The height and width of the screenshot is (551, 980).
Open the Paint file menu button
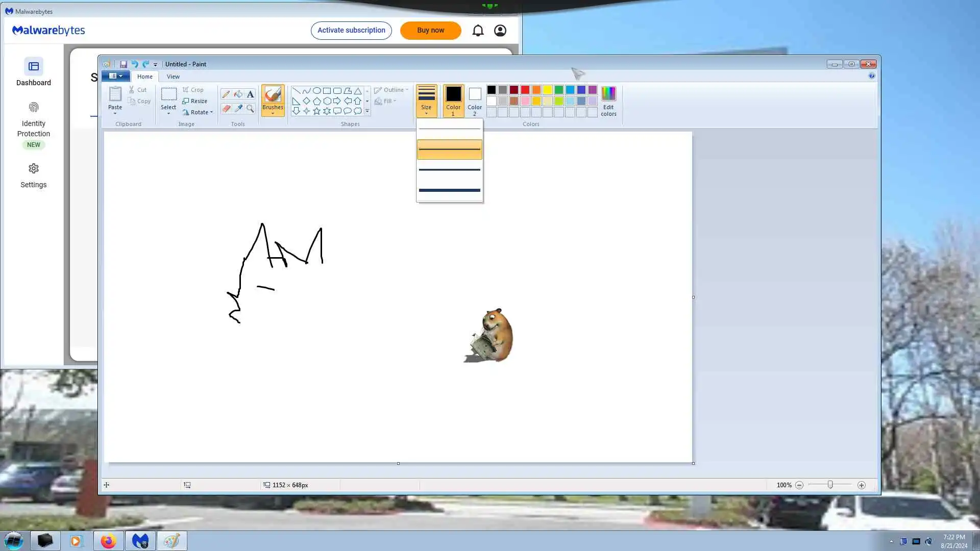115,76
